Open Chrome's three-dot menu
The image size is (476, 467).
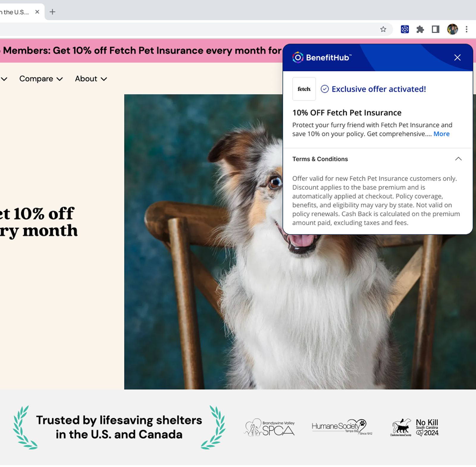[466, 29]
